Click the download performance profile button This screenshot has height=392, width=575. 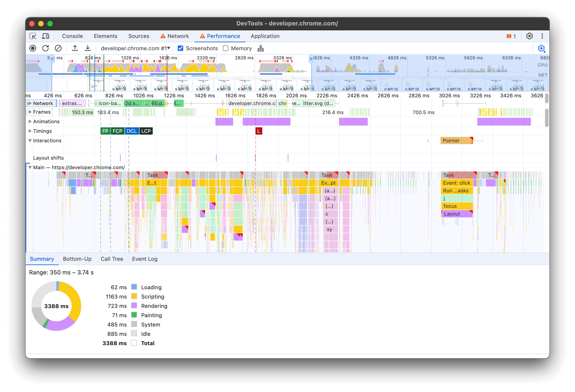click(x=87, y=48)
